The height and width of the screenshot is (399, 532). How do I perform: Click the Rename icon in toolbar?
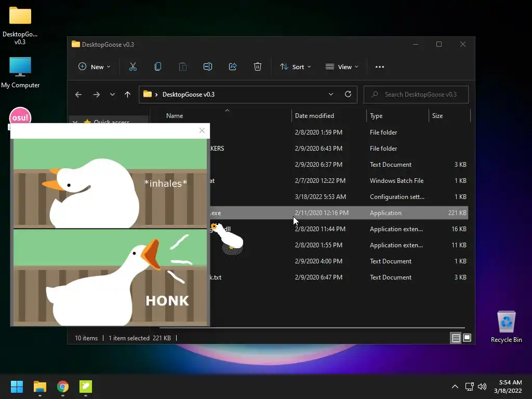click(208, 67)
